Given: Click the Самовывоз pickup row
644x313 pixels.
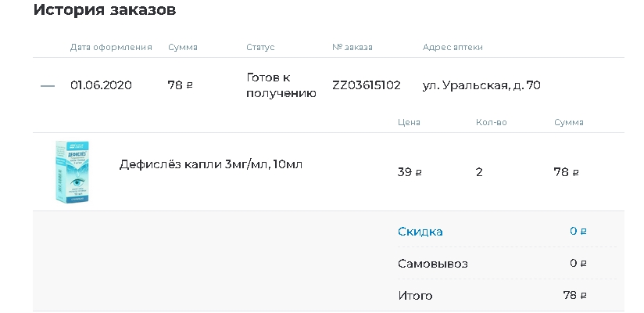Looking at the screenshot, I should (506, 263).
